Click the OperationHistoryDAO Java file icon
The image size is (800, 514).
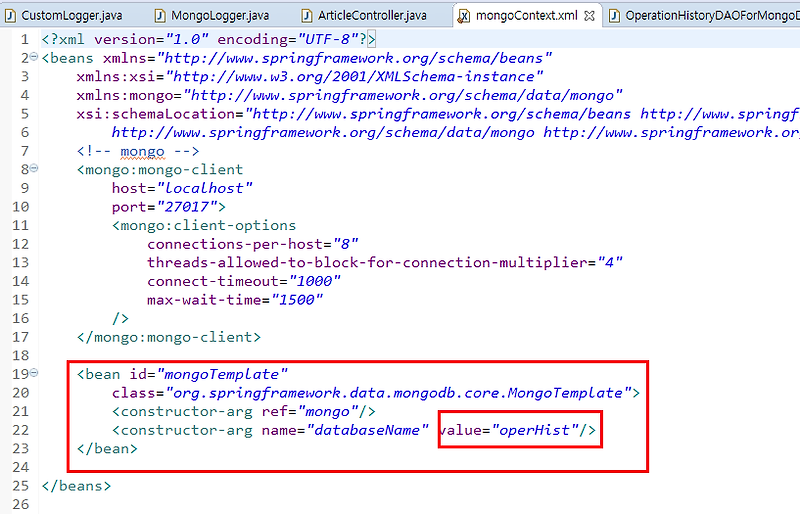click(615, 16)
